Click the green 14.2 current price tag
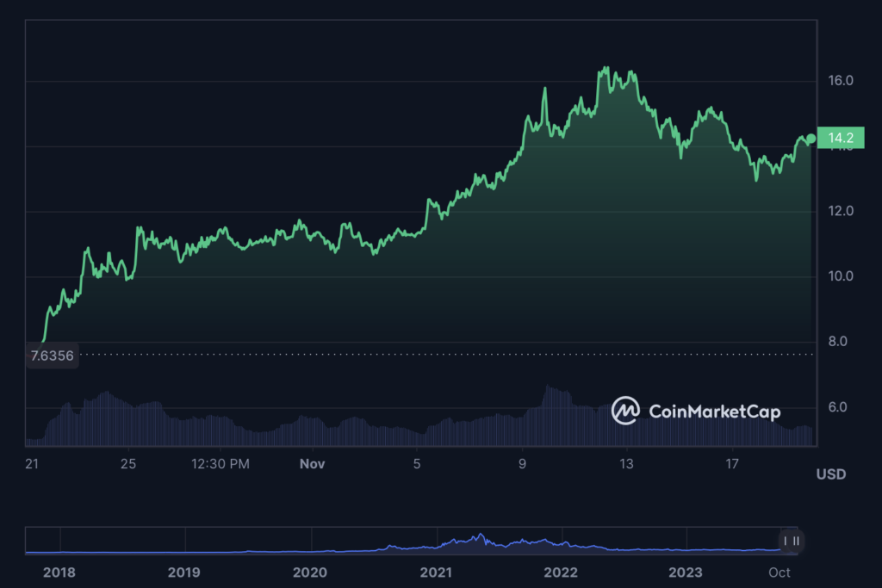882x588 pixels. click(841, 138)
